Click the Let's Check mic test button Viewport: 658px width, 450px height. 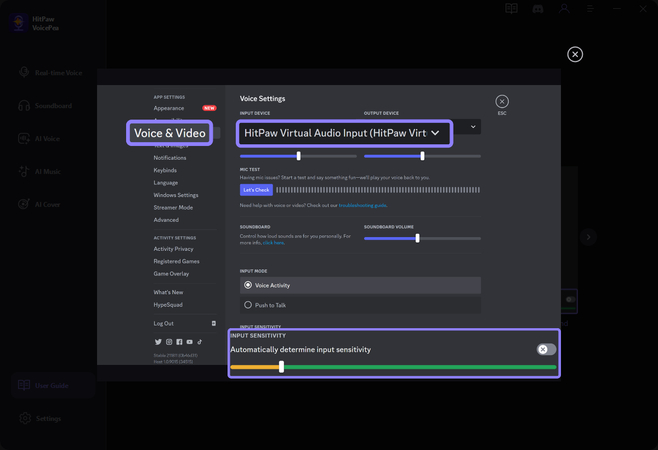tap(256, 190)
